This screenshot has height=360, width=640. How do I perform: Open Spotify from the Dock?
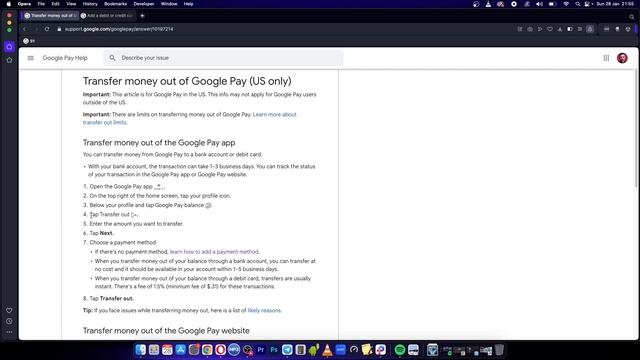[400, 350]
